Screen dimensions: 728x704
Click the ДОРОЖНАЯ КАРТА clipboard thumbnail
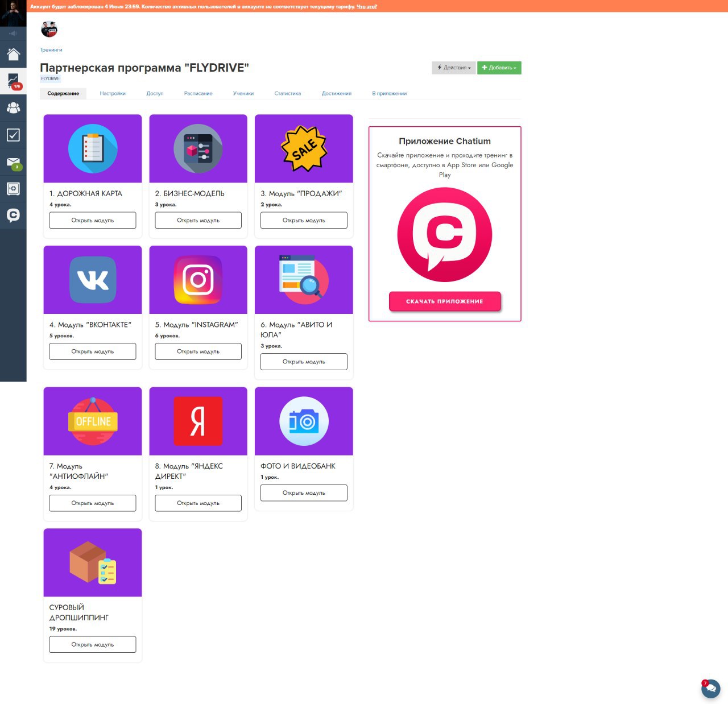coord(93,148)
